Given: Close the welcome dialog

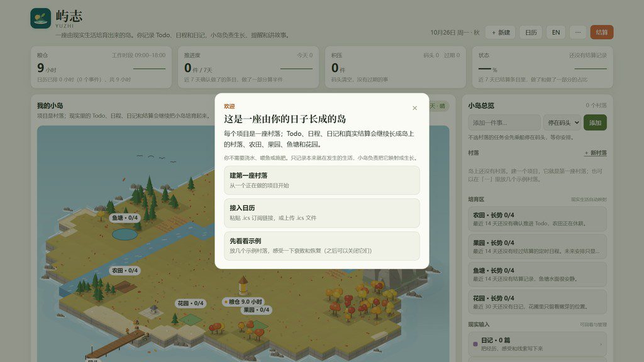Looking at the screenshot, I should (x=414, y=108).
